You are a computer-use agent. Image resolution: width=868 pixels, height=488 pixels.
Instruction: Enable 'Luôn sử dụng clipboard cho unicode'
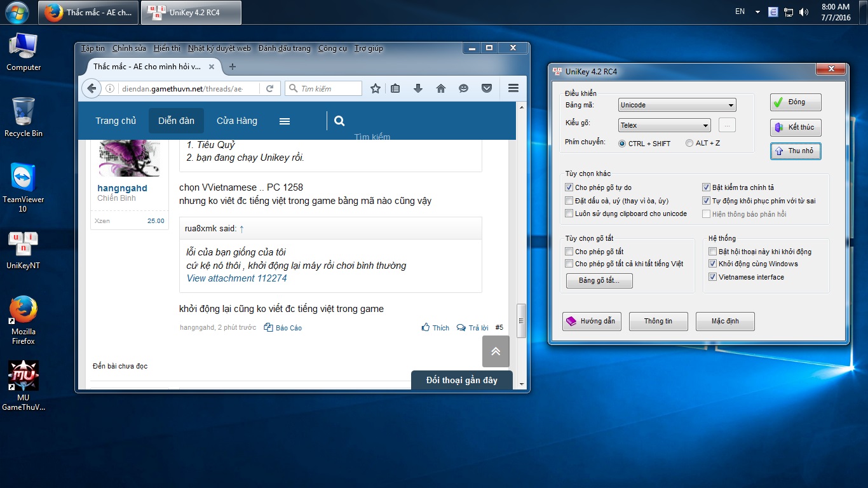pyautogui.click(x=569, y=213)
